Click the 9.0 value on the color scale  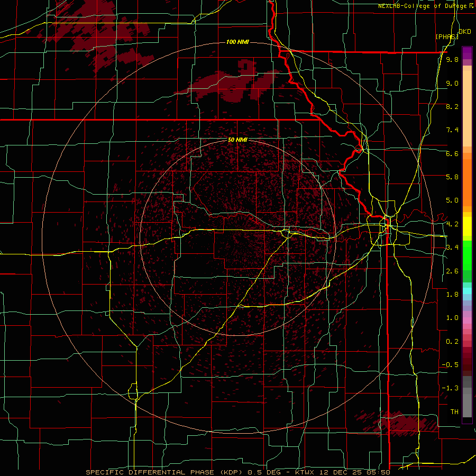pyautogui.click(x=452, y=83)
